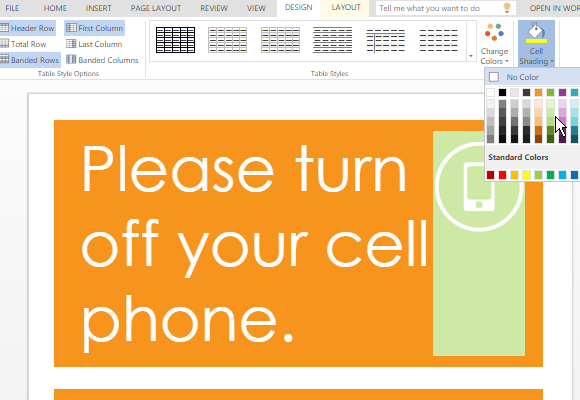Screen dimensions: 580x400
Task: Toggle the Header Row option
Action: point(27,28)
